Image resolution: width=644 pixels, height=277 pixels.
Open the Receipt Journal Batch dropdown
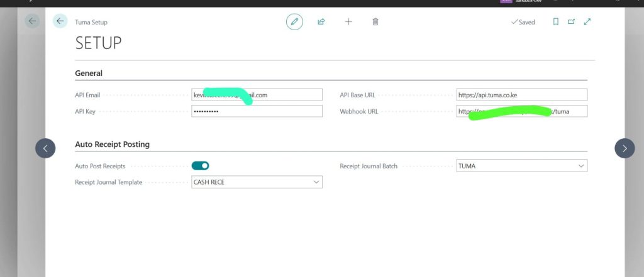click(x=581, y=166)
